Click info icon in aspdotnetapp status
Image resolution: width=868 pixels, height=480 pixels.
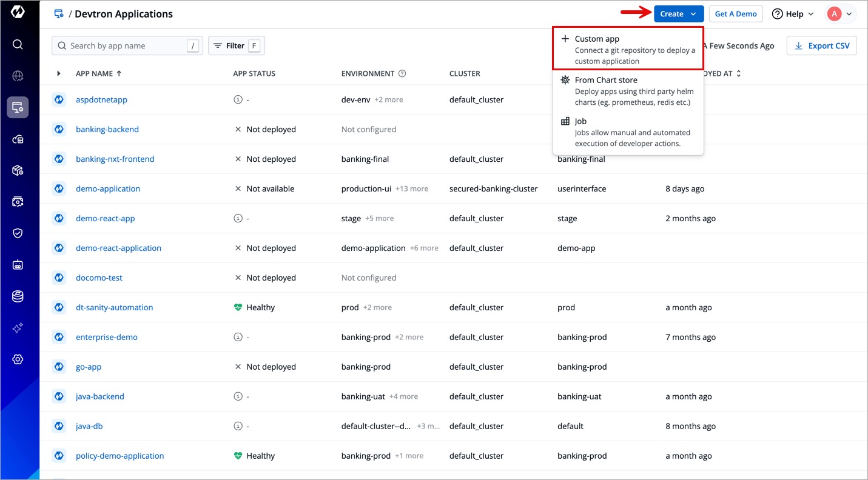click(x=238, y=99)
